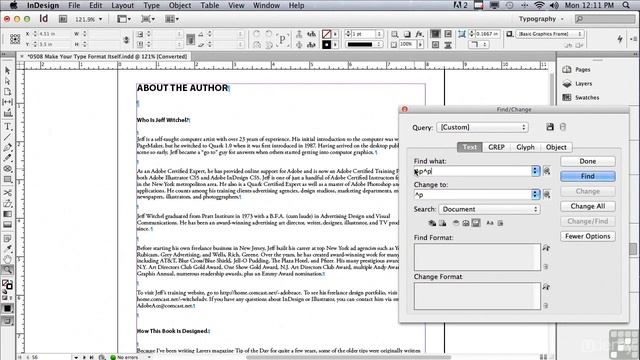Click the Find what text field

click(x=472, y=171)
